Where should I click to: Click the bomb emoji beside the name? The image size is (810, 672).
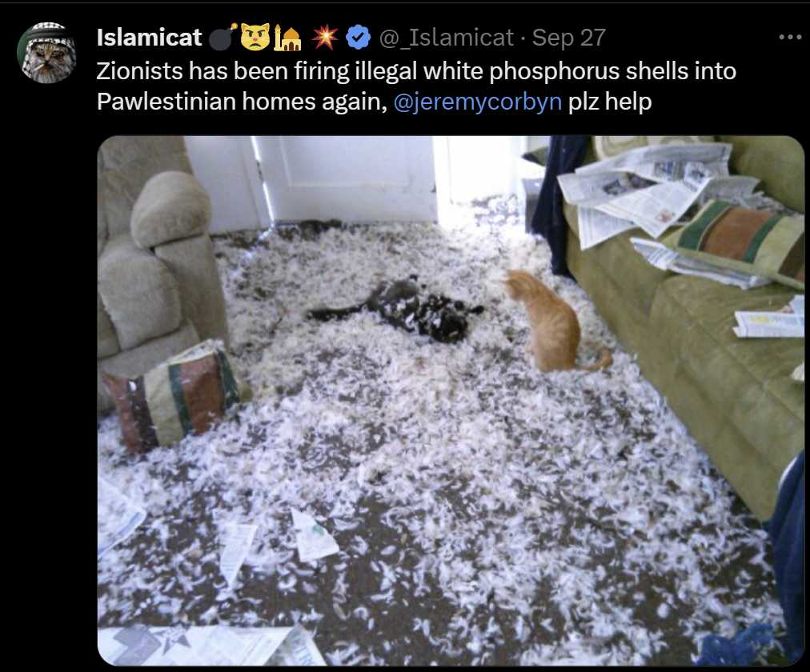223,37
